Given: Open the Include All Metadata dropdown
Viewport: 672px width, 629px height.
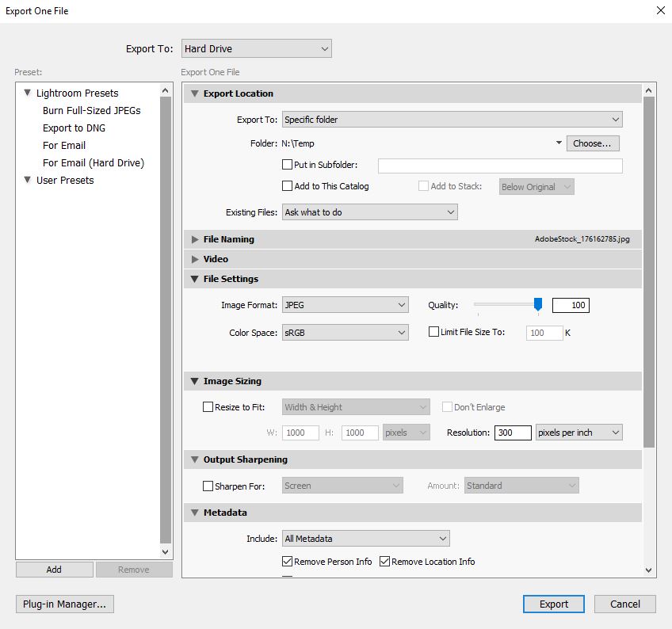Looking at the screenshot, I should pos(366,539).
